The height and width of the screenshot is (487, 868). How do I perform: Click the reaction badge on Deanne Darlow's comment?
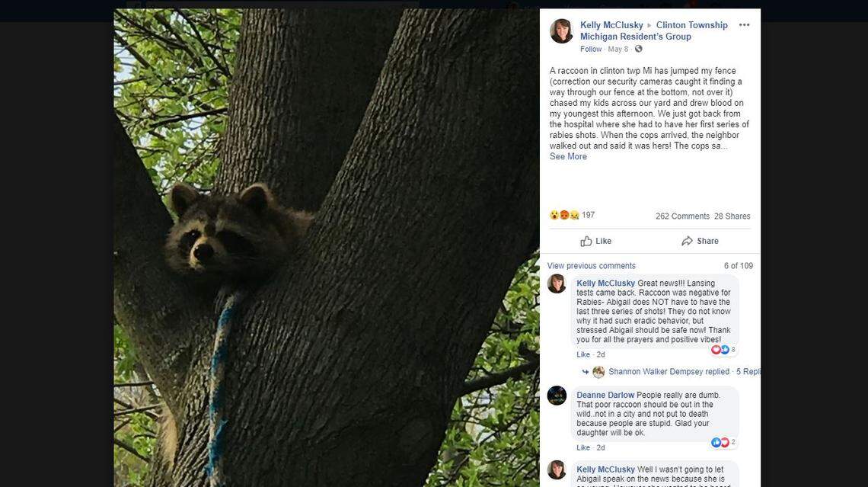[x=720, y=442]
